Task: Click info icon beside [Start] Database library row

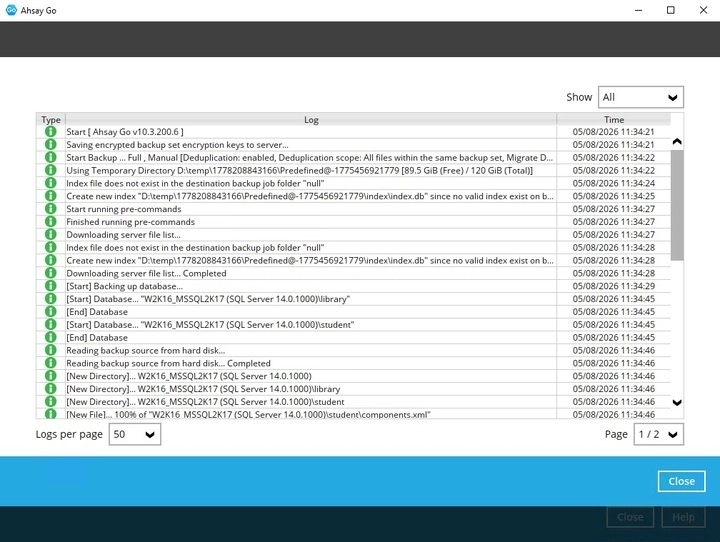Action: pyautogui.click(x=51, y=299)
